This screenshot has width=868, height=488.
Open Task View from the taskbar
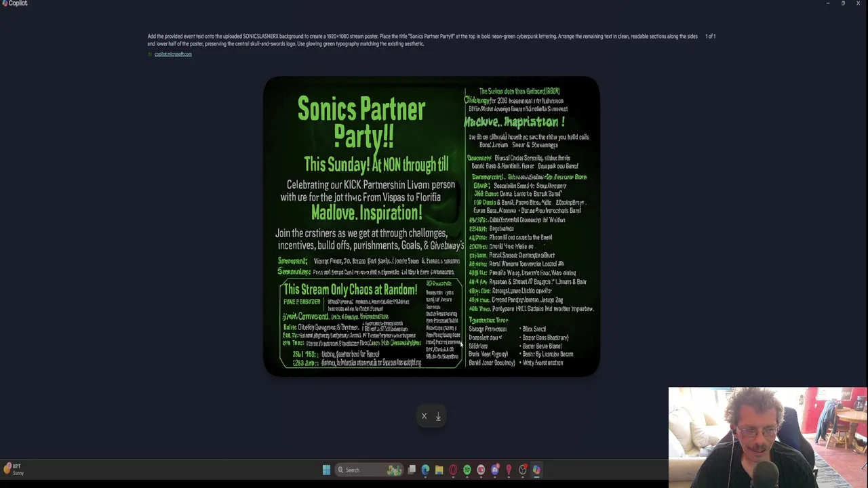coord(412,470)
